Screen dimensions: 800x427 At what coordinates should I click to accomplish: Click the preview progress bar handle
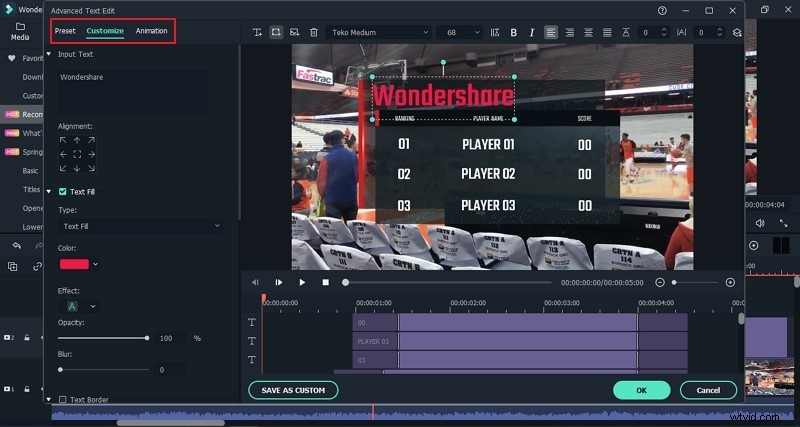pos(345,282)
